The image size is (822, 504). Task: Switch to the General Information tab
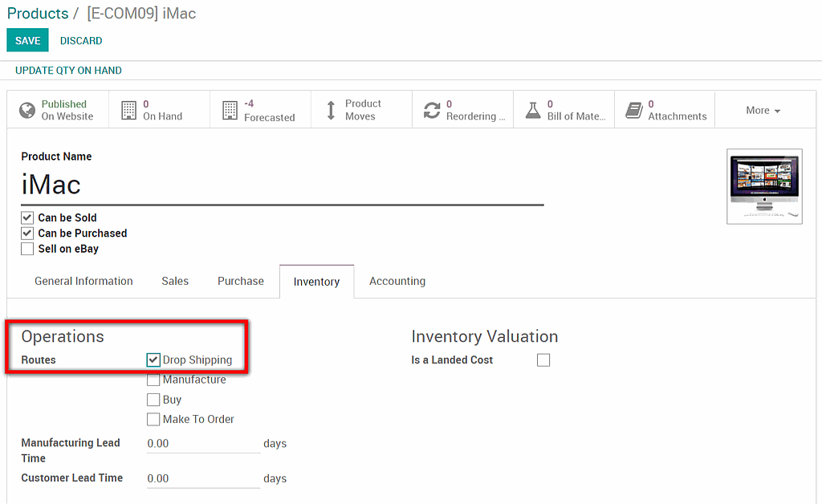tap(83, 281)
